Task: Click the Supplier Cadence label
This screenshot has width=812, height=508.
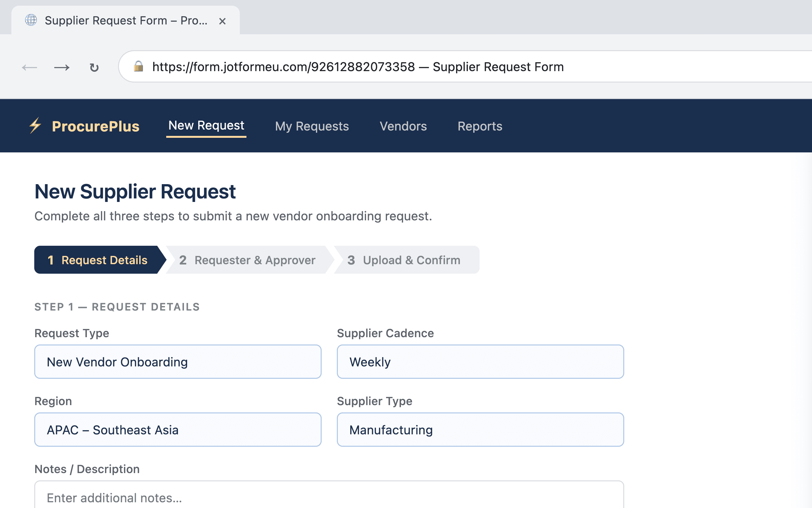Action: pos(385,333)
